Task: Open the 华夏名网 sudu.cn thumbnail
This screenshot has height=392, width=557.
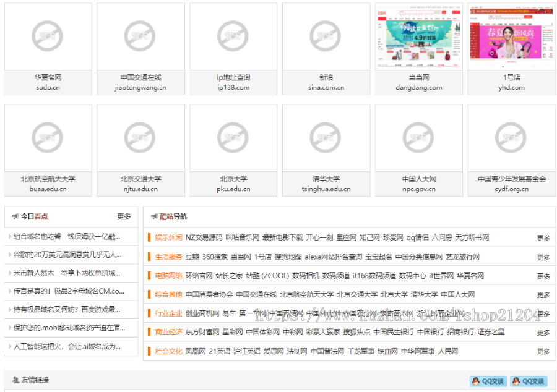Action: pos(48,36)
